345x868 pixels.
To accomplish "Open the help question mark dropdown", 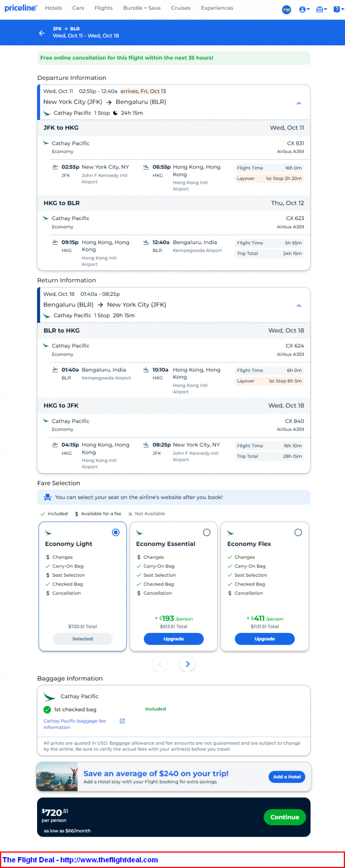I will coord(338,9).
